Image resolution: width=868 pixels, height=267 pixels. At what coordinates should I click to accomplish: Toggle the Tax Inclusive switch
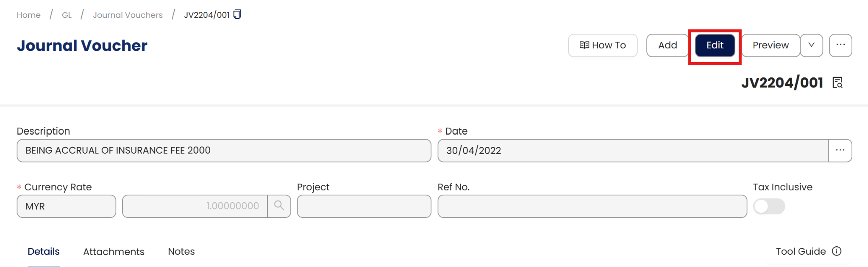coord(769,206)
